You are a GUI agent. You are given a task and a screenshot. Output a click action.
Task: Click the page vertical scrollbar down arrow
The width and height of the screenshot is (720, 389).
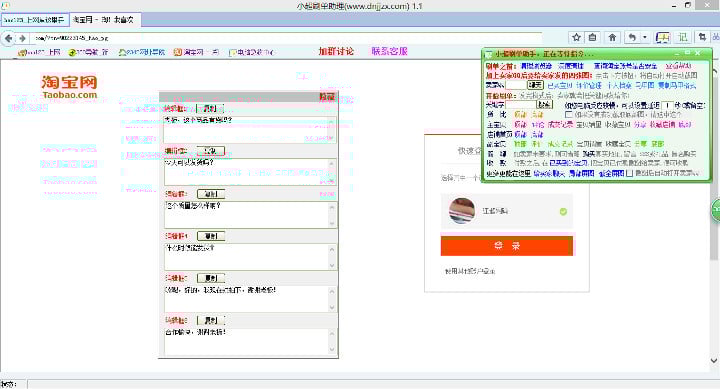pyautogui.click(x=714, y=361)
